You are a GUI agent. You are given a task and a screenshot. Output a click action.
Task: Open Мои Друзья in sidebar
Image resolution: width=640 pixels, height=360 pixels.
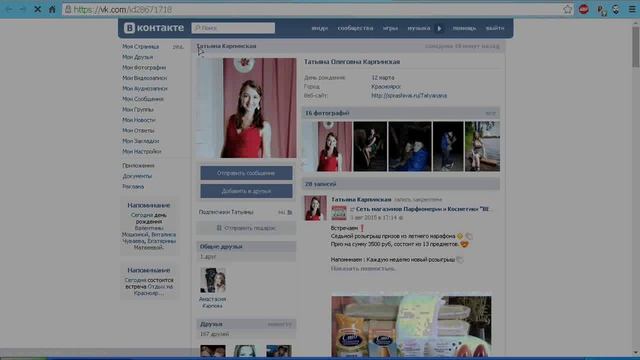[x=138, y=57]
